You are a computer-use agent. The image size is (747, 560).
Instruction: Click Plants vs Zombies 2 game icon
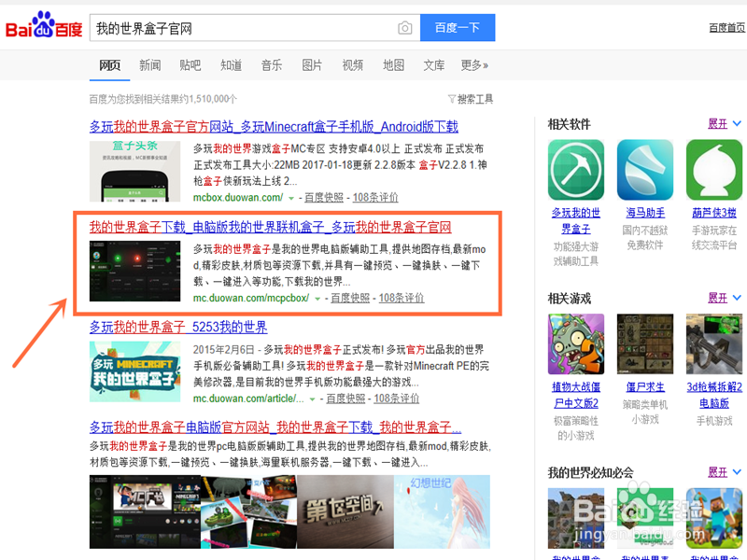576,343
